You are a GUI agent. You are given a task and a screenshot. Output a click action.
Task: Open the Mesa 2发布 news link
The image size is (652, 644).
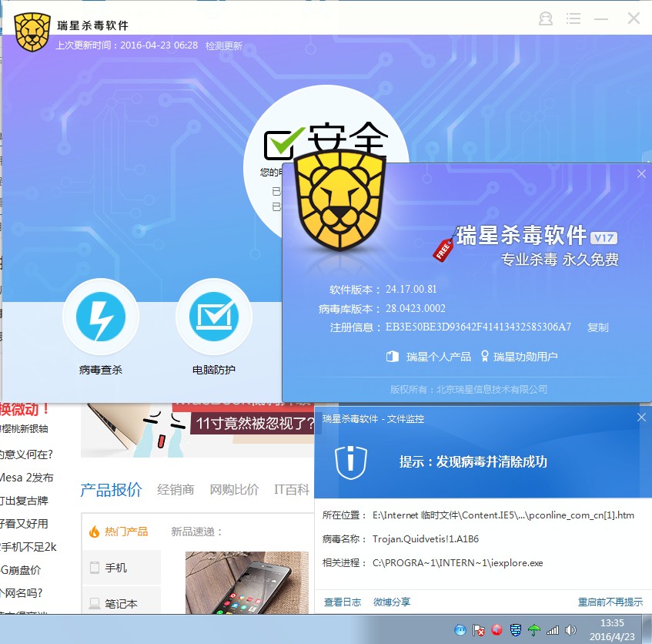[x=26, y=478]
